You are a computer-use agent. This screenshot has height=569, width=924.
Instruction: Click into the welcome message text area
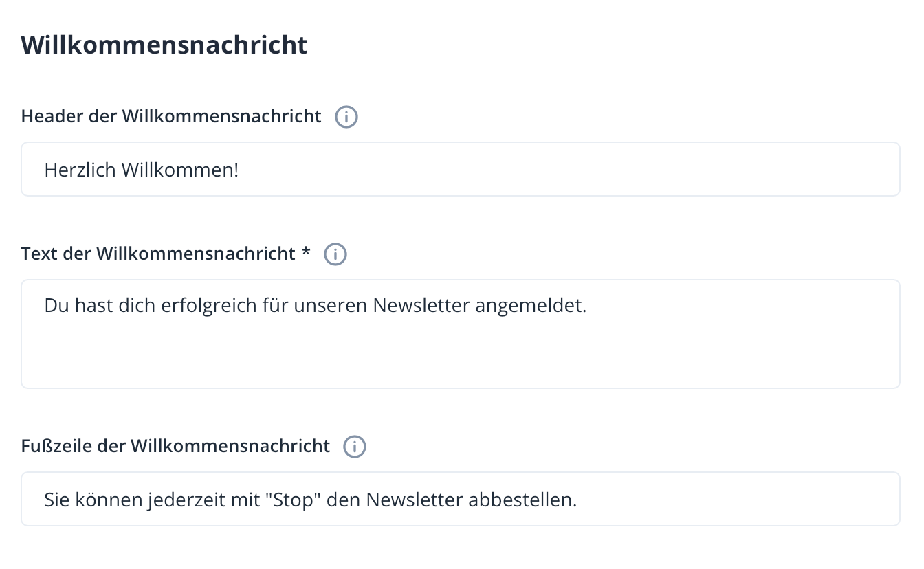click(x=461, y=334)
